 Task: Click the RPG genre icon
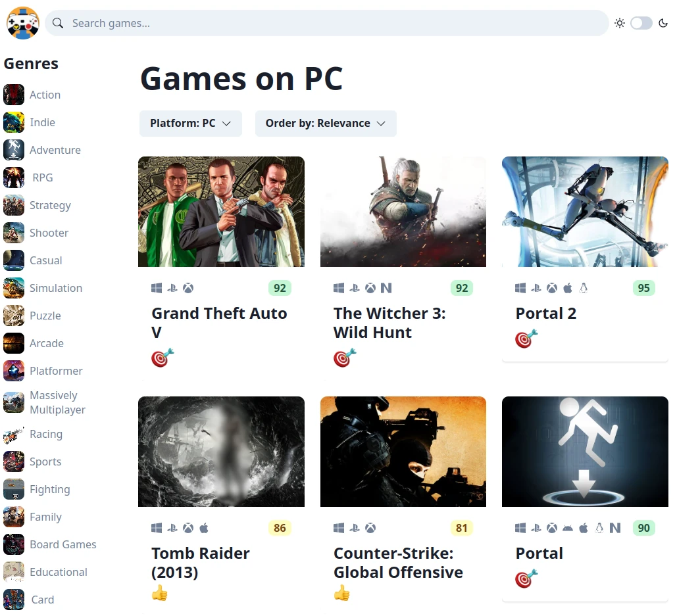click(x=14, y=178)
